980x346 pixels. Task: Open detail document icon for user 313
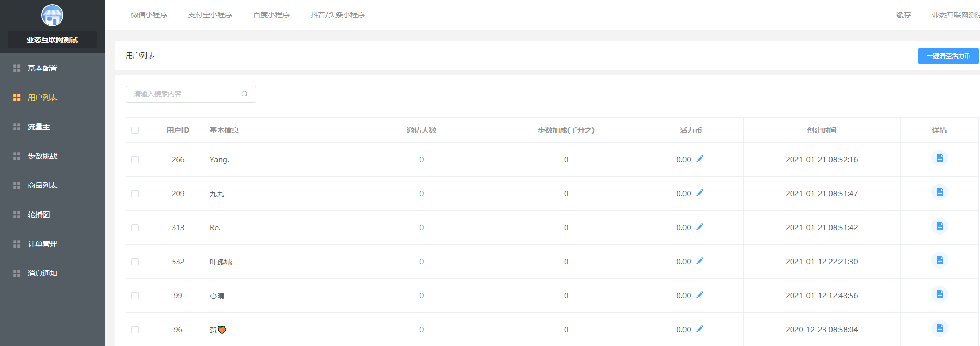940,226
